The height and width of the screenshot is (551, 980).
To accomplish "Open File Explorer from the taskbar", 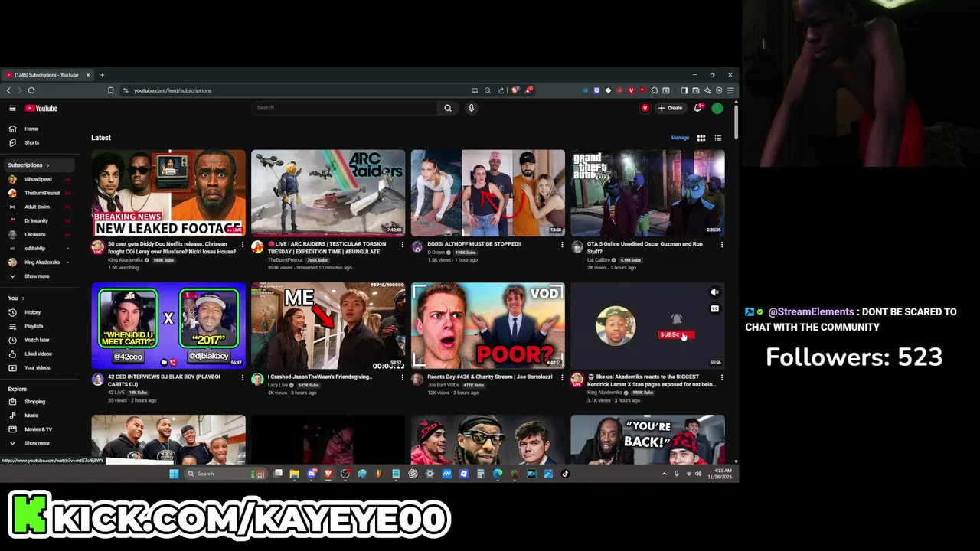I will (294, 474).
